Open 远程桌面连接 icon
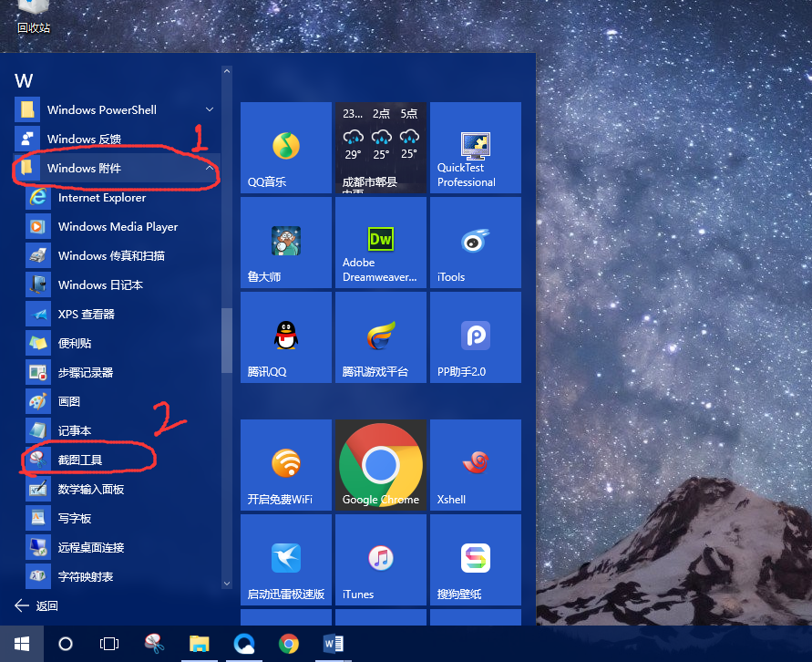The image size is (812, 662). tap(38, 547)
